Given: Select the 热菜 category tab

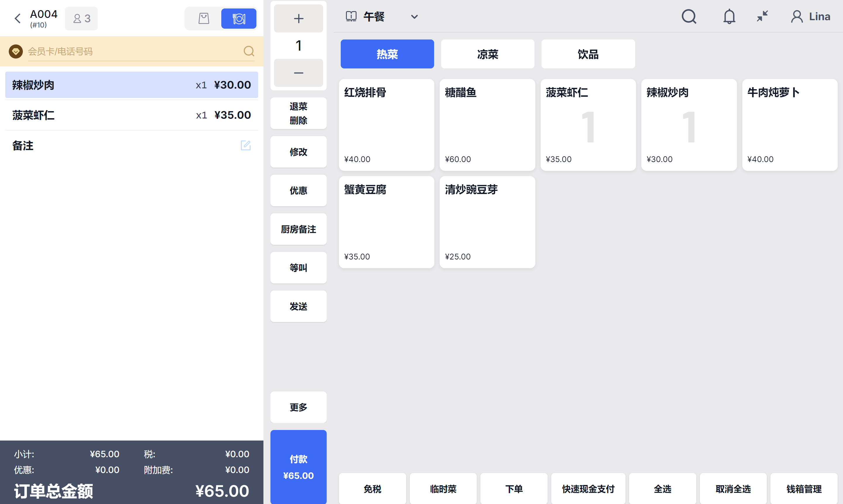Looking at the screenshot, I should pos(387,54).
